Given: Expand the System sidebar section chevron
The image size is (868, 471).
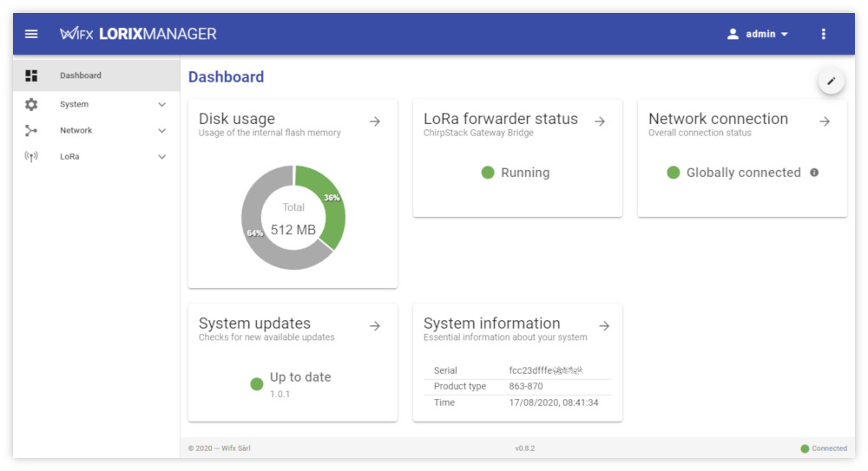Looking at the screenshot, I should coord(161,104).
